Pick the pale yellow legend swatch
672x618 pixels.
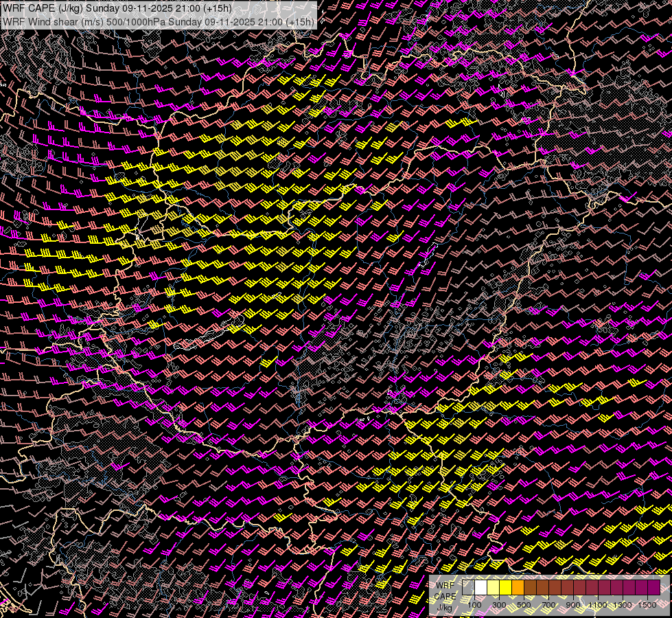pyautogui.click(x=493, y=587)
